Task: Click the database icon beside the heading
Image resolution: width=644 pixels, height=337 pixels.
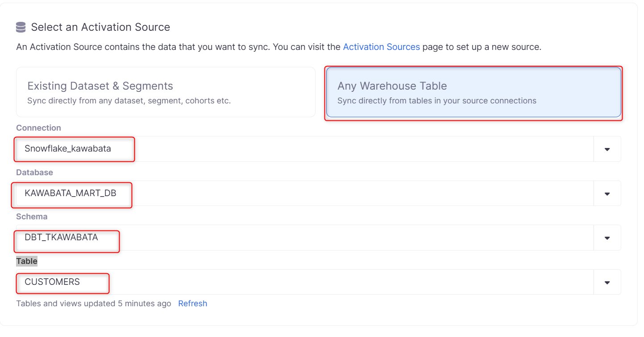Action: tap(21, 28)
